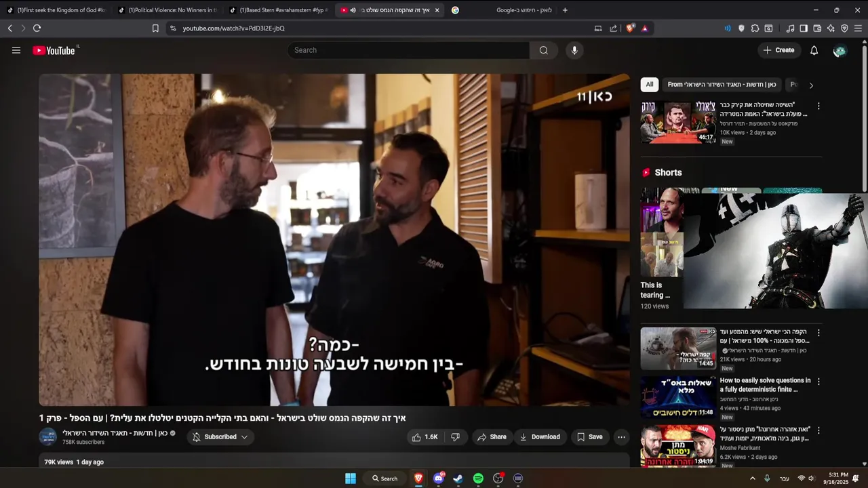
Task: Open the 1:04:19 Moshe Fabrikant video thumbnail
Action: click(x=678, y=445)
